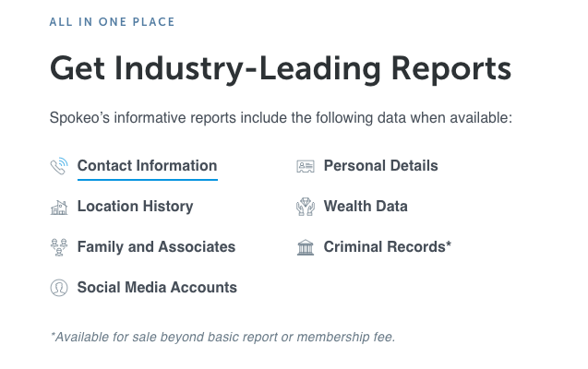View the Wealth Data tab
The image size is (588, 369).
(x=365, y=207)
